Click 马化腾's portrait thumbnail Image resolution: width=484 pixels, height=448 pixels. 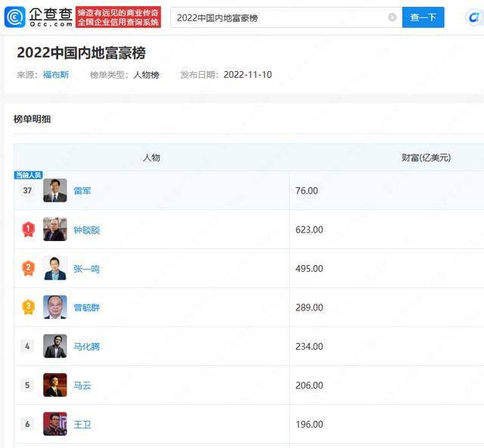point(55,346)
